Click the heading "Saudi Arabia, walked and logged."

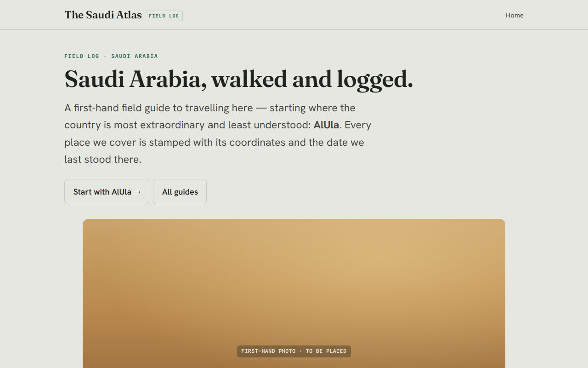(239, 79)
